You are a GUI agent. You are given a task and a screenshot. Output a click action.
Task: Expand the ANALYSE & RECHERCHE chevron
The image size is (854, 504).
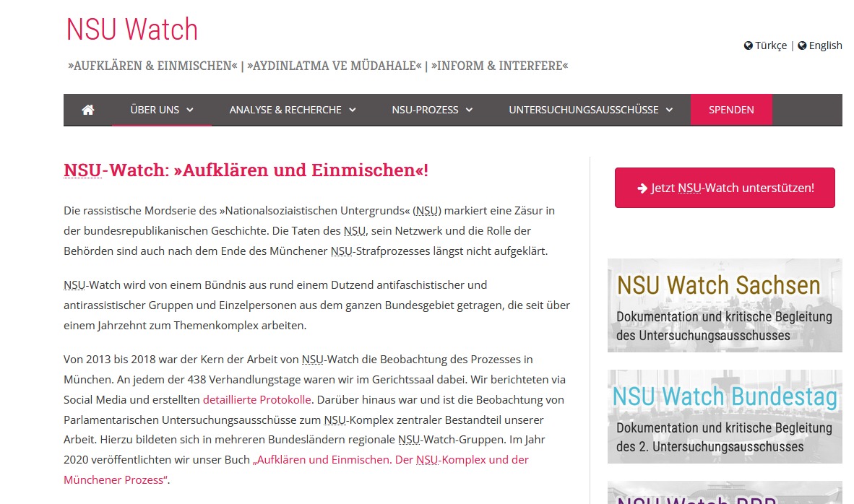353,110
